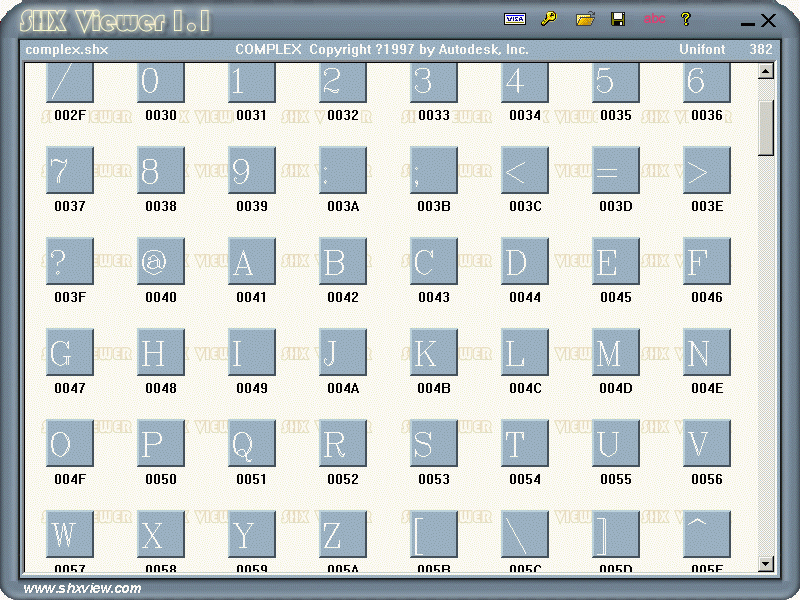Select the letter A glyph at 0041
The width and height of the screenshot is (800, 600).
tap(251, 261)
